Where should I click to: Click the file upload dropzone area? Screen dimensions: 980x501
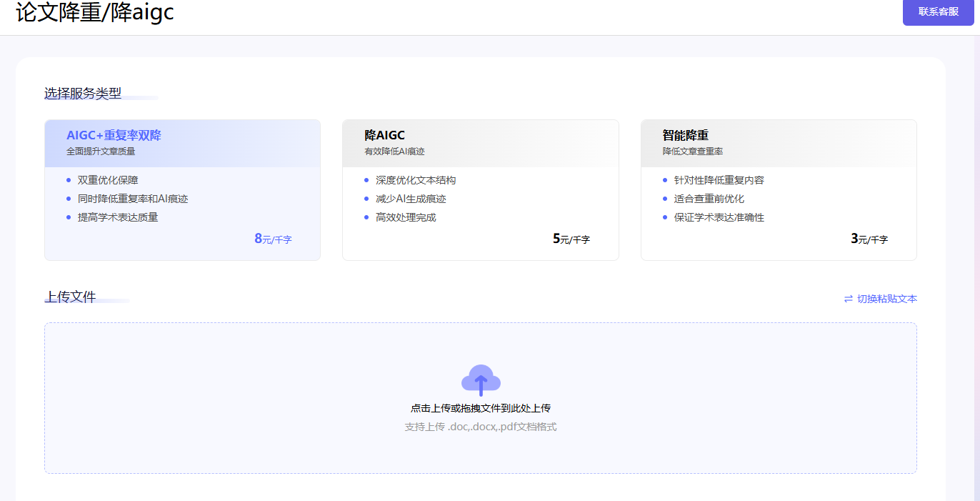pos(481,397)
